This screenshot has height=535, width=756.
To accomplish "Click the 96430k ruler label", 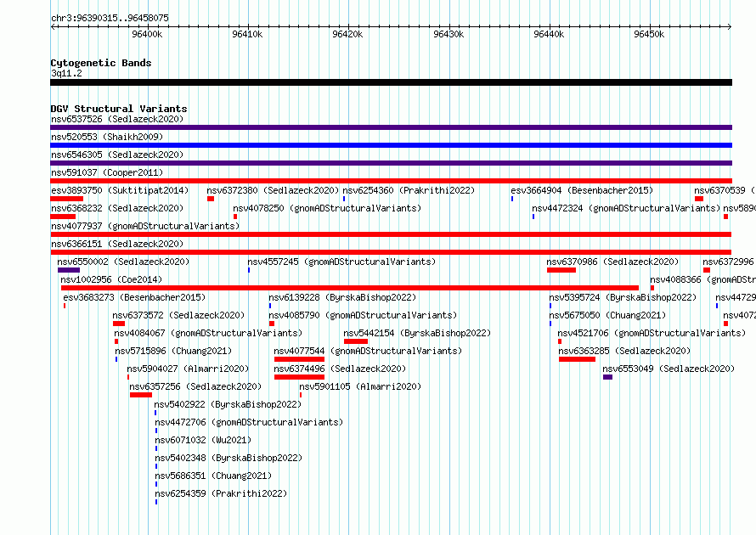I will point(449,34).
